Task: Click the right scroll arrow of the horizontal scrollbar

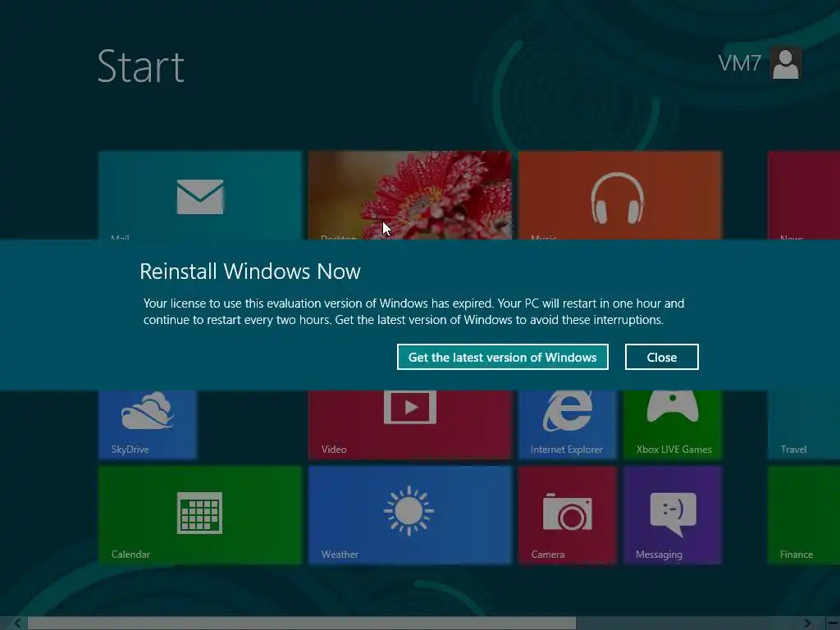Action: click(x=807, y=623)
